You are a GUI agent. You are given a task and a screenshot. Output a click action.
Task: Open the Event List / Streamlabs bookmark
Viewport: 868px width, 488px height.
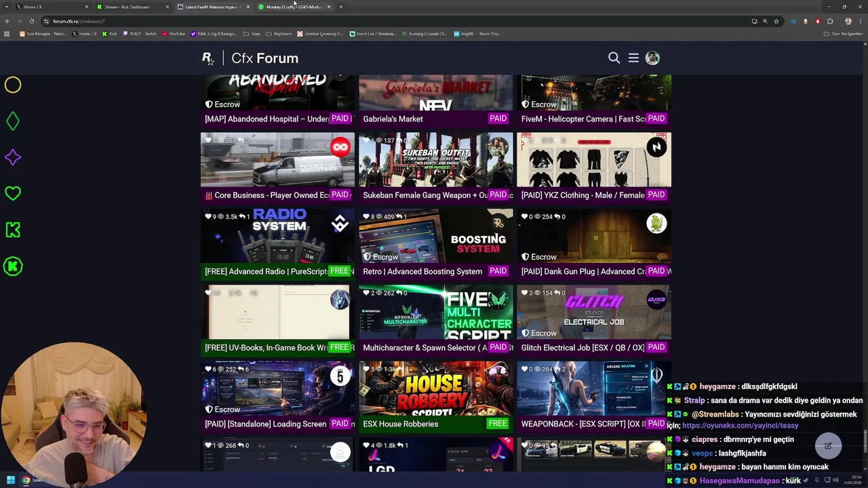(x=372, y=33)
